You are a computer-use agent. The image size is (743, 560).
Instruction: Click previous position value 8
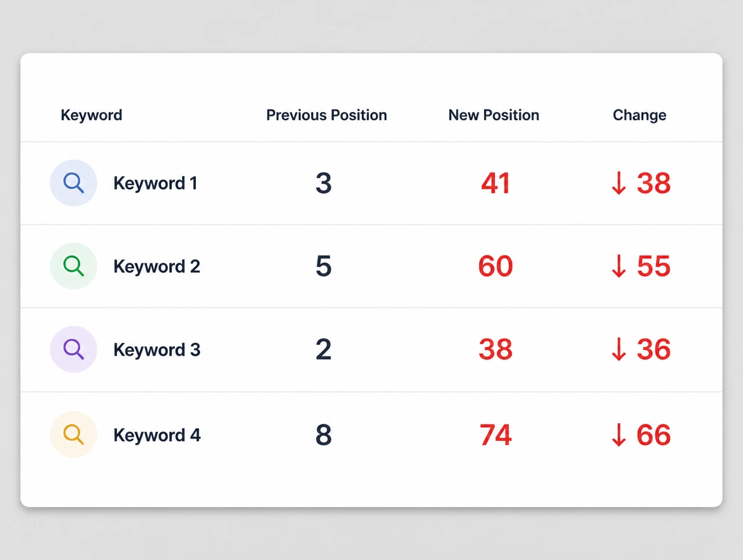pos(324,435)
